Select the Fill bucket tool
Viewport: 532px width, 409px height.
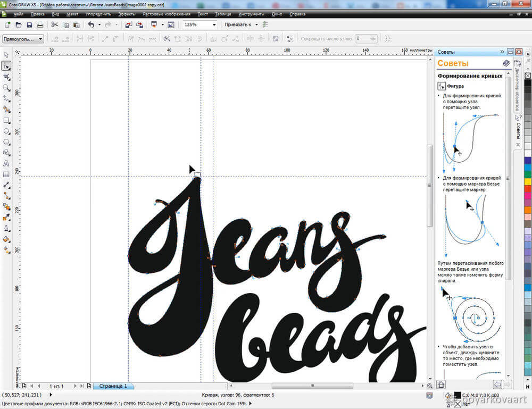pyautogui.click(x=6, y=239)
